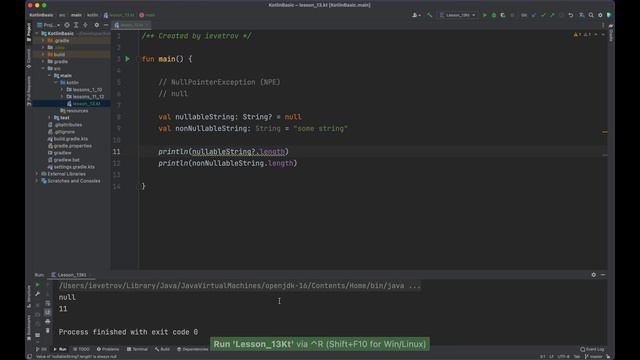Image resolution: width=640 pixels, height=360 pixels.
Task: Open the Build tool window tab
Action: (162, 349)
